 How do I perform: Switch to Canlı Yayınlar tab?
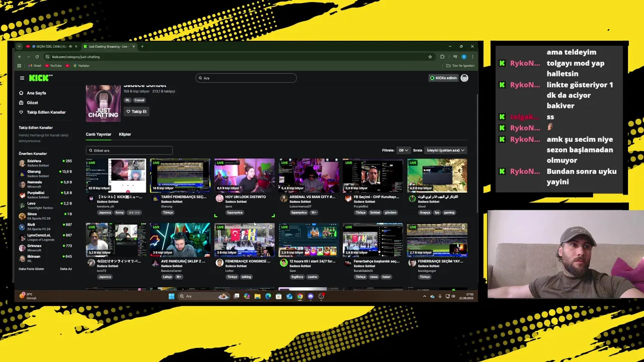point(99,134)
